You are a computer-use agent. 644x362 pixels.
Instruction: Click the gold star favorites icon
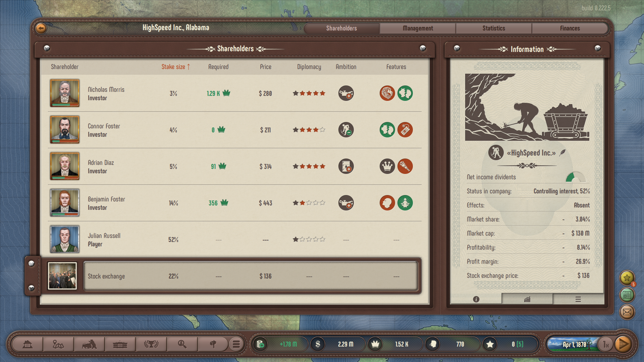coord(627,278)
